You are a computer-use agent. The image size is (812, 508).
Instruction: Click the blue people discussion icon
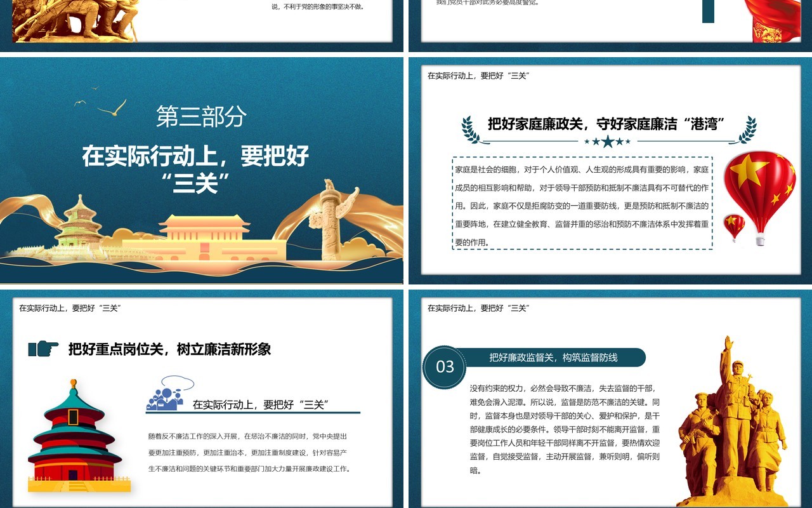click(169, 393)
